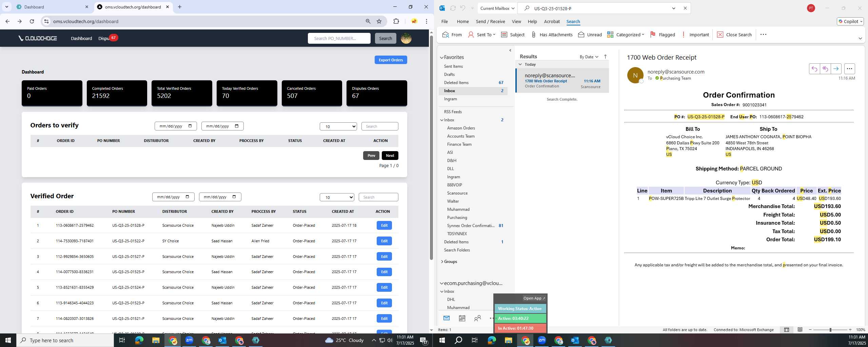
Task: Open the Copilot button in Outlook
Action: tap(850, 21)
